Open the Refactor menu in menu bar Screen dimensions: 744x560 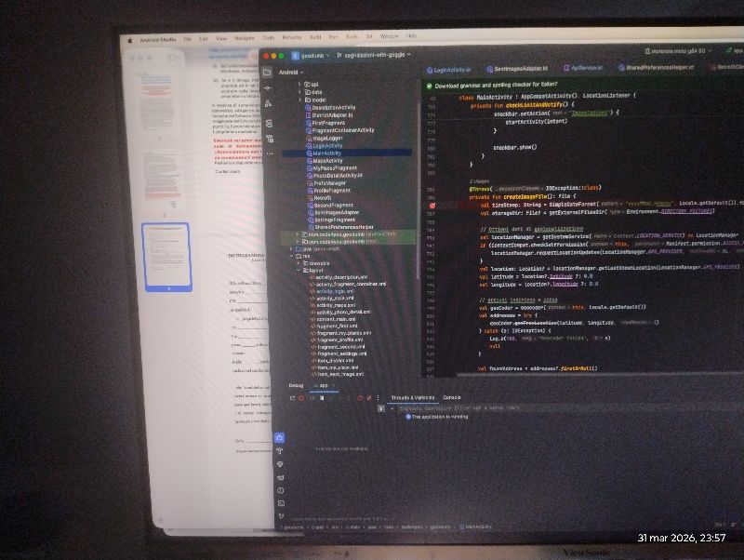click(294, 37)
